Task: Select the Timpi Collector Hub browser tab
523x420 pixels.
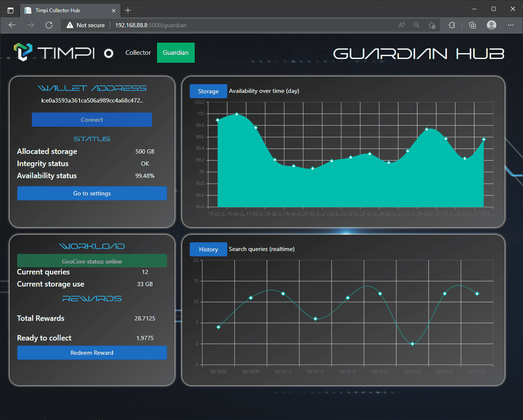Action: 70,10
